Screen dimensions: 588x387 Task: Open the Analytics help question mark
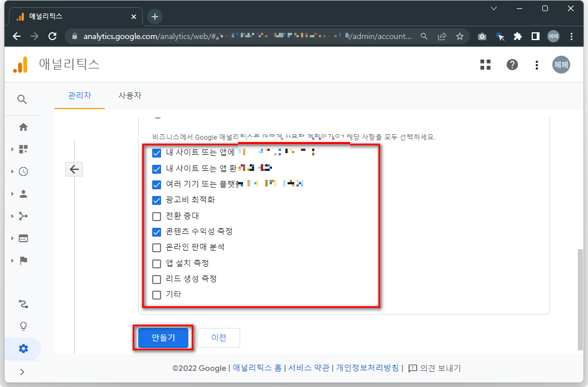(x=512, y=64)
